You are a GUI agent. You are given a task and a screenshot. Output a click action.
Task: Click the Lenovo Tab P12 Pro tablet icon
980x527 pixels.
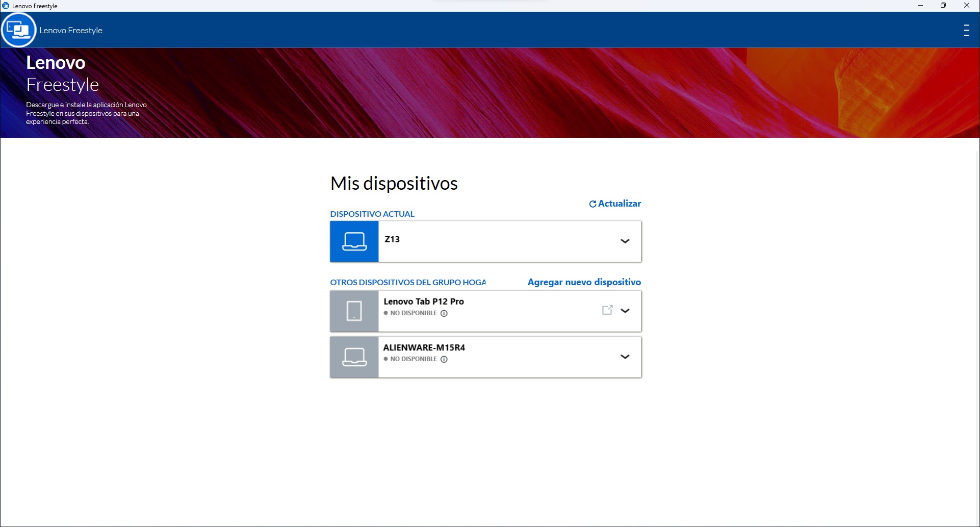[x=354, y=311]
